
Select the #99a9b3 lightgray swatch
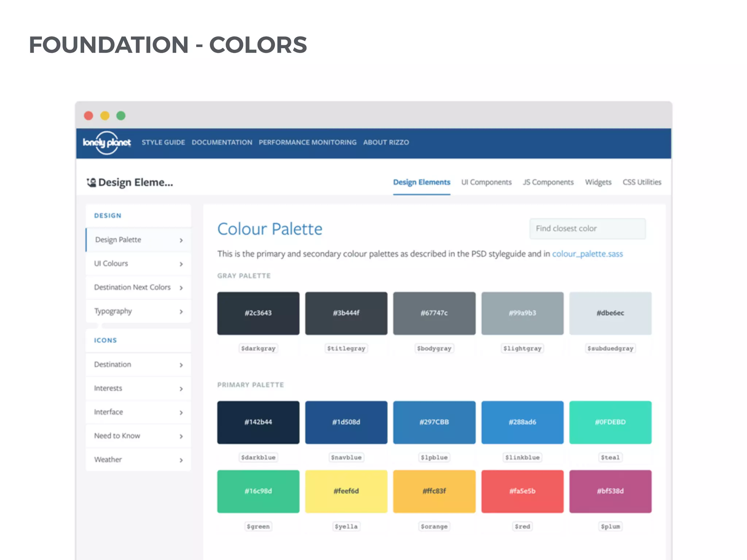coord(522,313)
